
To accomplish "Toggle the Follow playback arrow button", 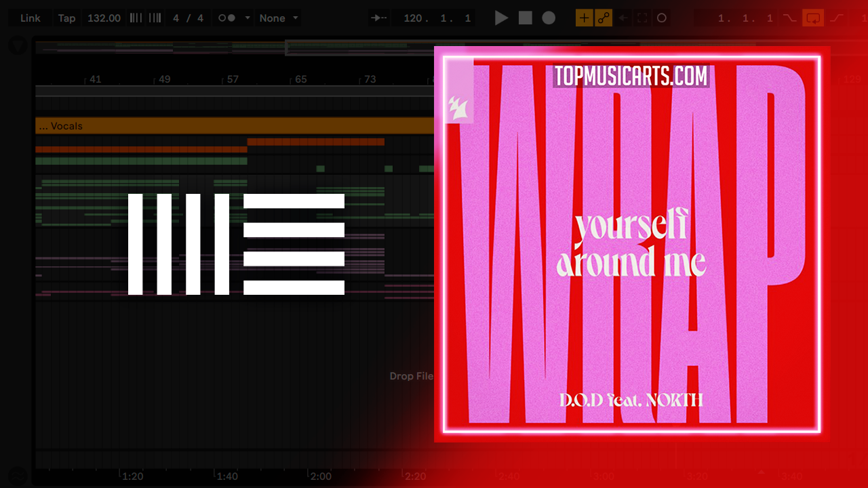I will click(380, 18).
